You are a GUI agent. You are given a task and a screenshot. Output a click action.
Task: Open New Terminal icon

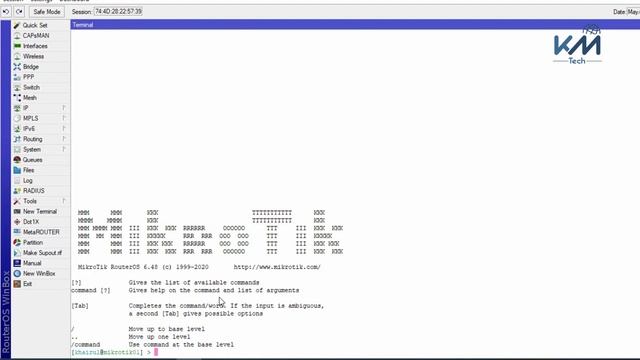(17, 211)
